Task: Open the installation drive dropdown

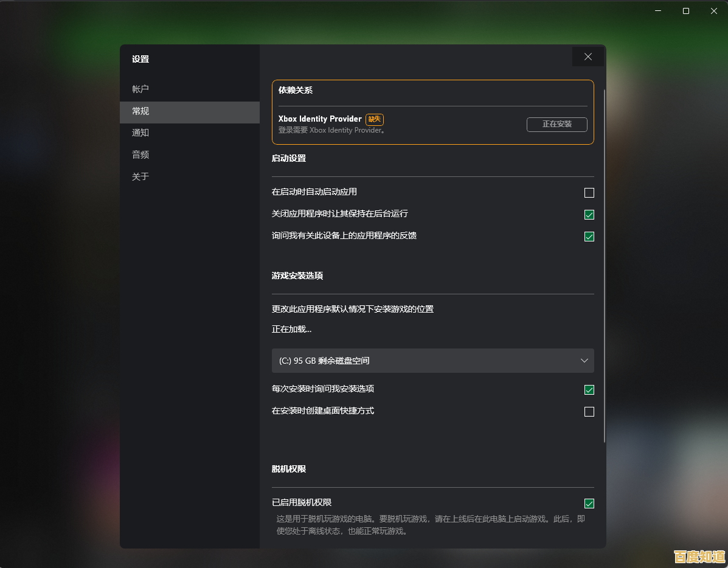Action: tap(432, 361)
